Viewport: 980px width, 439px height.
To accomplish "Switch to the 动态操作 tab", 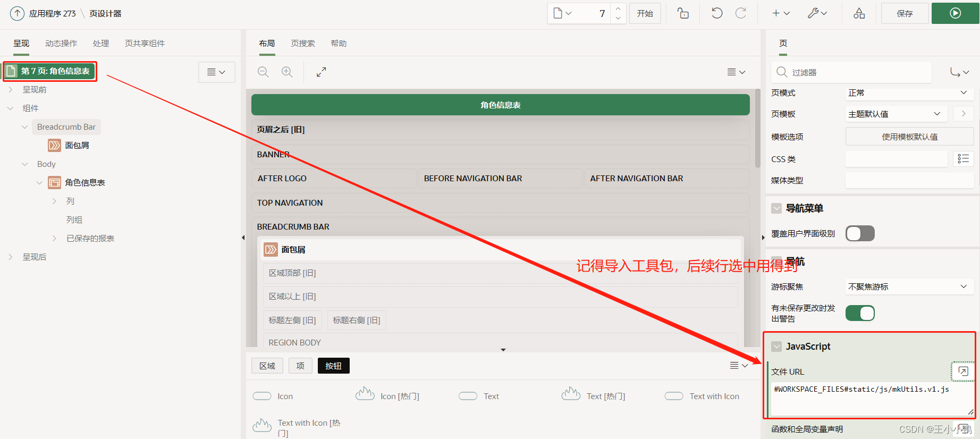I will [x=61, y=44].
